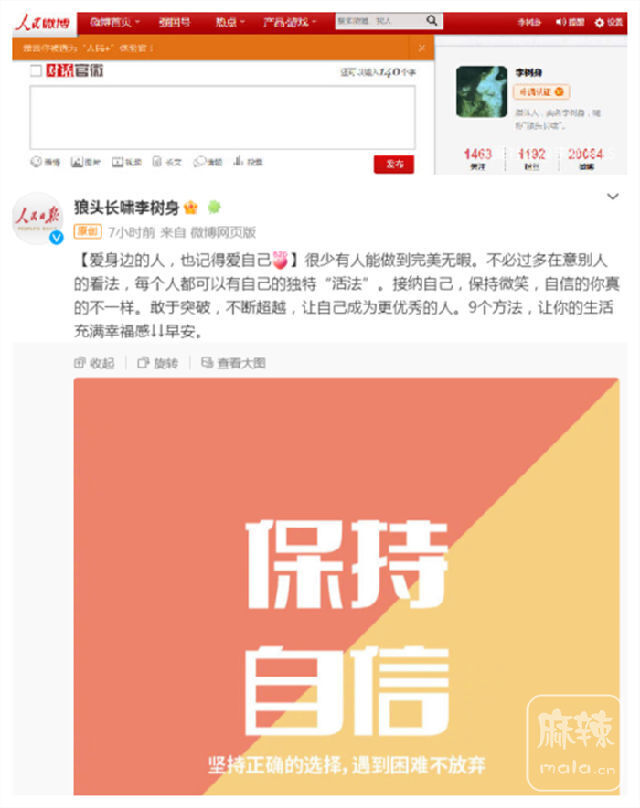Image resolution: width=640 pixels, height=808 pixels.
Task: Open the settings gear icon
Action: pyautogui.click(x=599, y=23)
